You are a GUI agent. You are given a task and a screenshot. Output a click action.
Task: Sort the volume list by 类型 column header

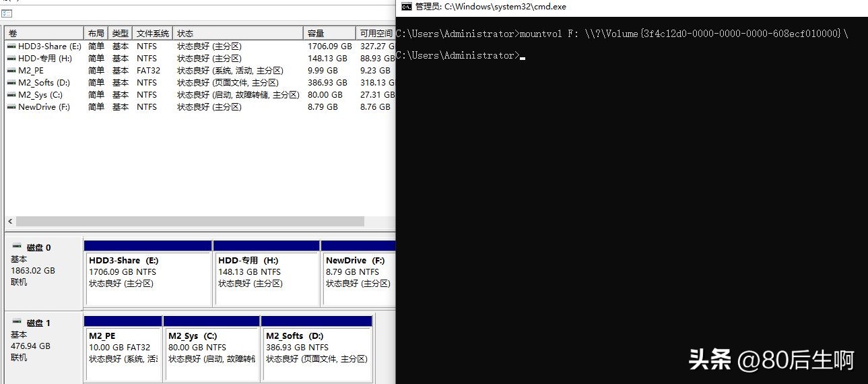(x=121, y=33)
